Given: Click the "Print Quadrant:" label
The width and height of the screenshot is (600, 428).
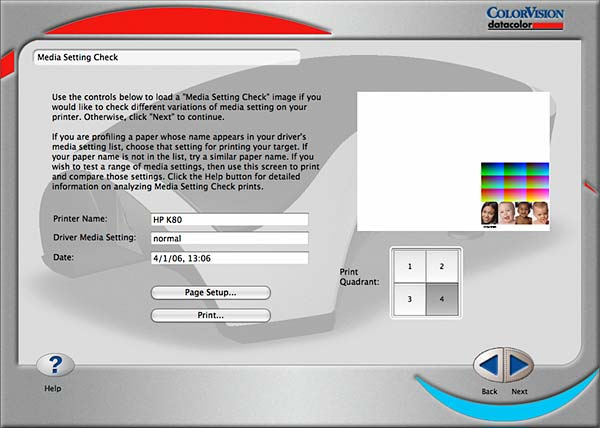Looking at the screenshot, I should tap(359, 277).
